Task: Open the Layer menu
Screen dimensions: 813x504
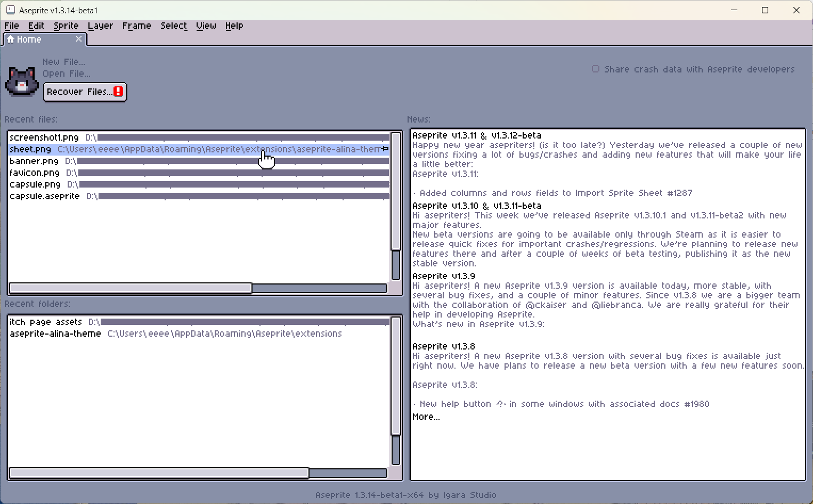Action: [100, 26]
